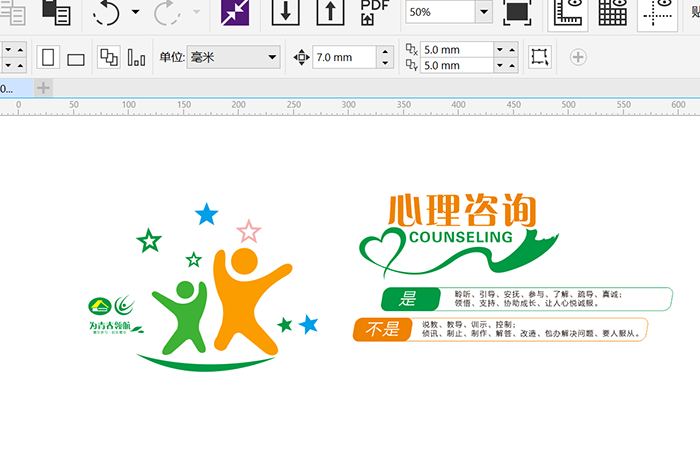Image resolution: width=700 pixels, height=452 pixels.
Task: Select the large orange person figure
Action: click(x=246, y=304)
